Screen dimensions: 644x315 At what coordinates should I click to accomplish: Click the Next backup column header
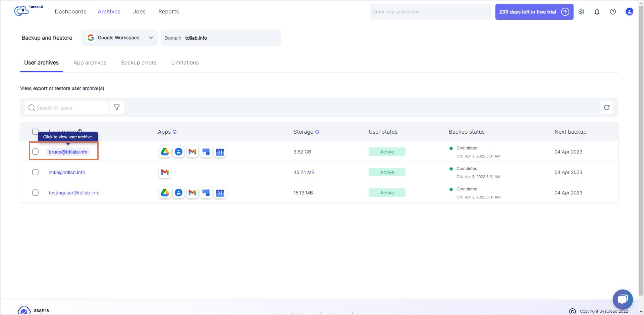pos(570,132)
